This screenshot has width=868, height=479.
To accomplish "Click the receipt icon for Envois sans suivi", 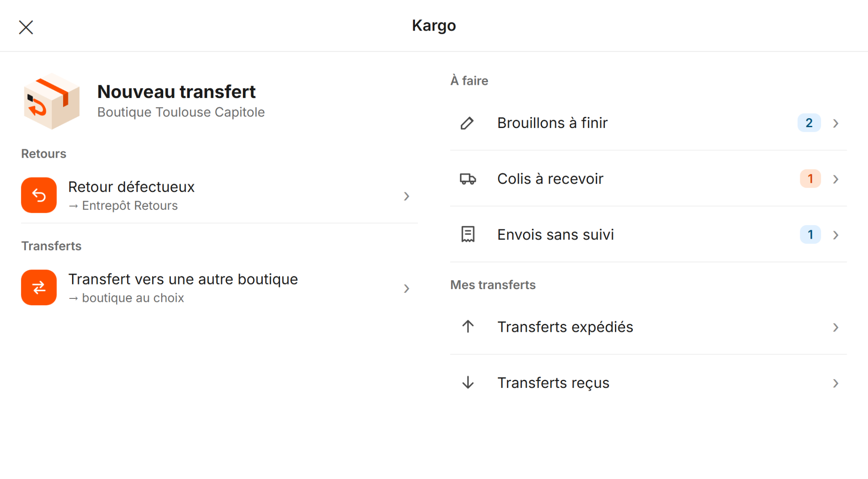I will pos(468,234).
